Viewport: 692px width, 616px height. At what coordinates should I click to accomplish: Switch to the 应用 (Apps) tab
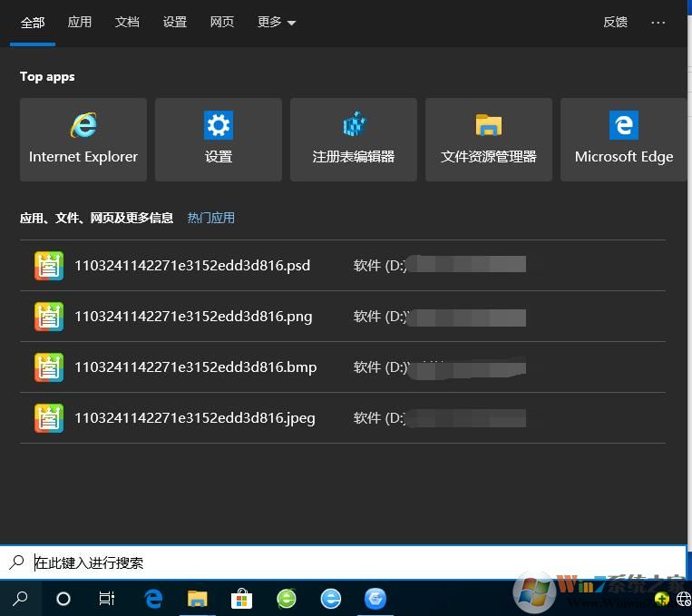(x=80, y=22)
